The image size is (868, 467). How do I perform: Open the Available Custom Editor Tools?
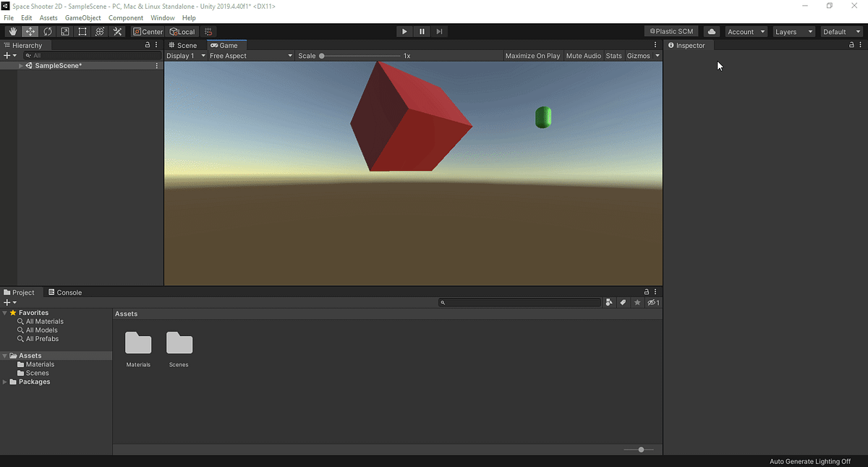click(116, 31)
